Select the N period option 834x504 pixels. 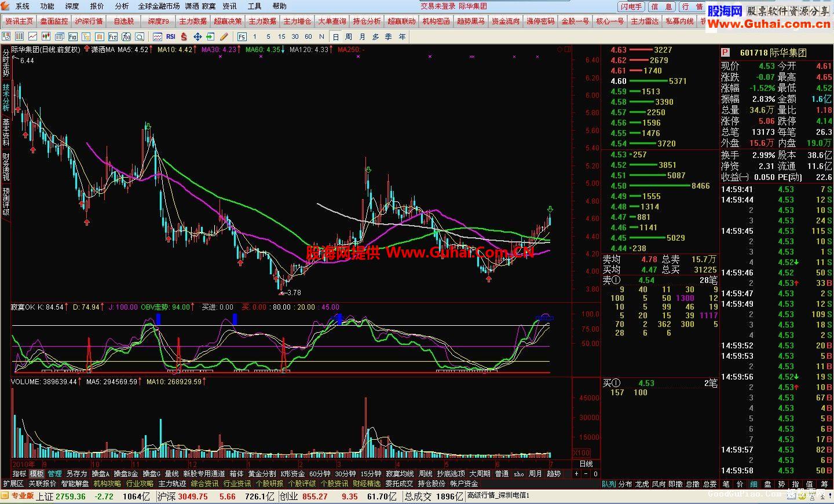click(x=321, y=36)
